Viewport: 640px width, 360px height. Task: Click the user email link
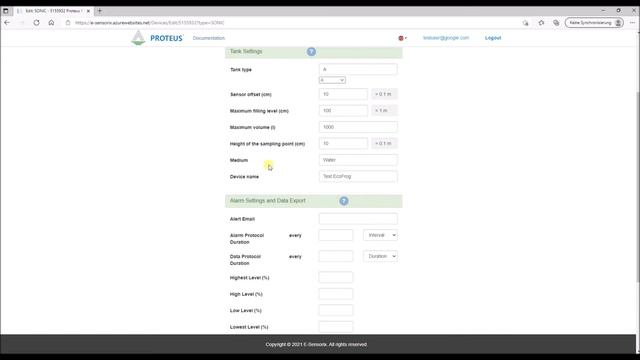click(446, 38)
